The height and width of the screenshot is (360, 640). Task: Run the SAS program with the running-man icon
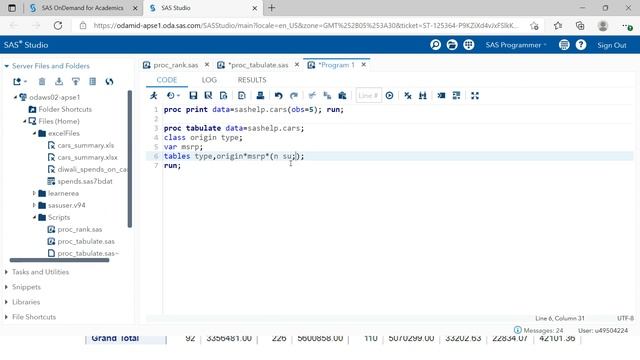pyautogui.click(x=154, y=96)
